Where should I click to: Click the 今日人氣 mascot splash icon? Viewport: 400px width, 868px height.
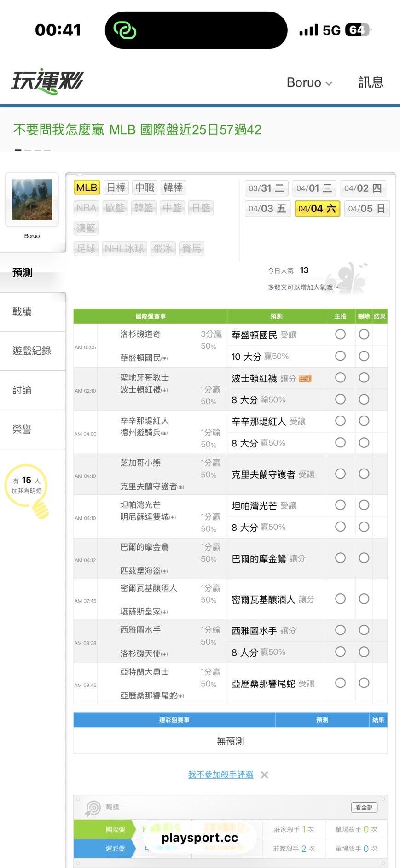point(347,278)
